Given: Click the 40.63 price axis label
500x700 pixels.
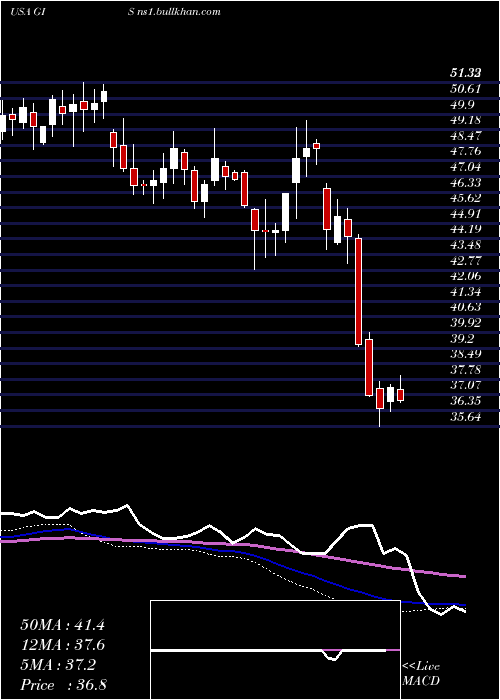Looking at the screenshot, I should (465, 308).
